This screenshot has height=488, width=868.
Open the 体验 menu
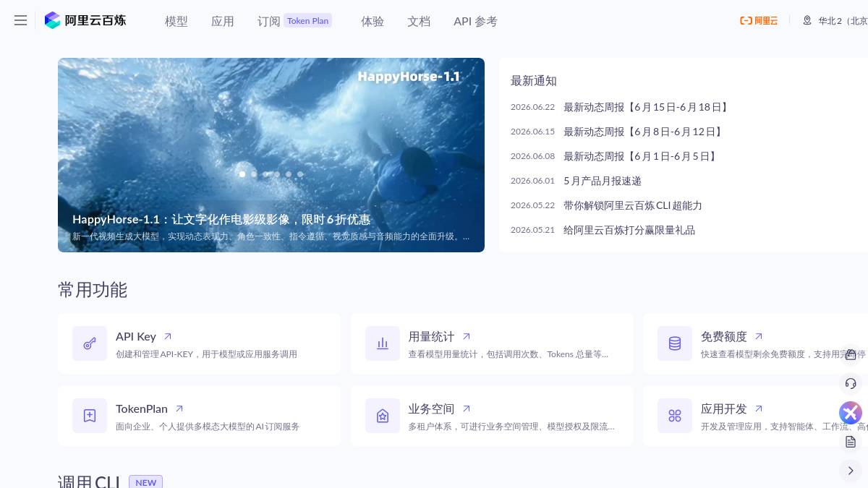pyautogui.click(x=373, y=21)
